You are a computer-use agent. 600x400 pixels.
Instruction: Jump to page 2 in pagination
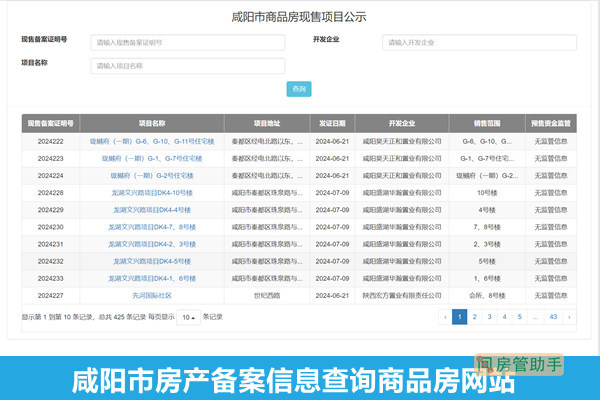[474, 317]
